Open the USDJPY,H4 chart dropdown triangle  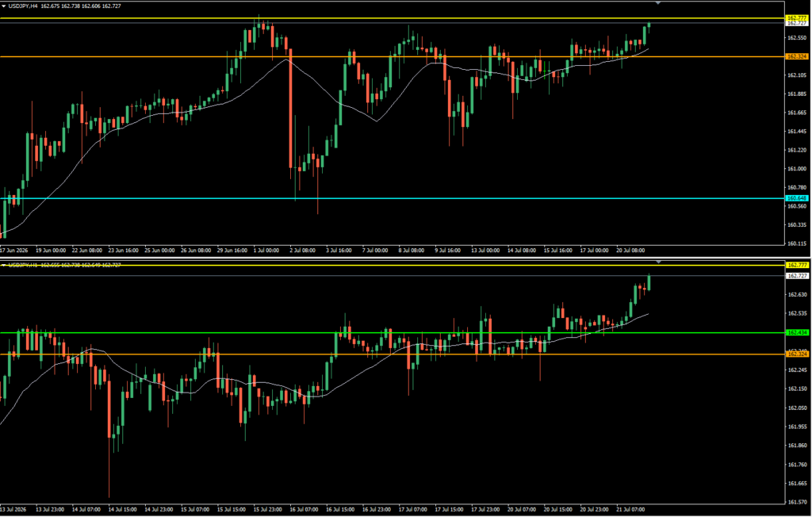click(4, 6)
